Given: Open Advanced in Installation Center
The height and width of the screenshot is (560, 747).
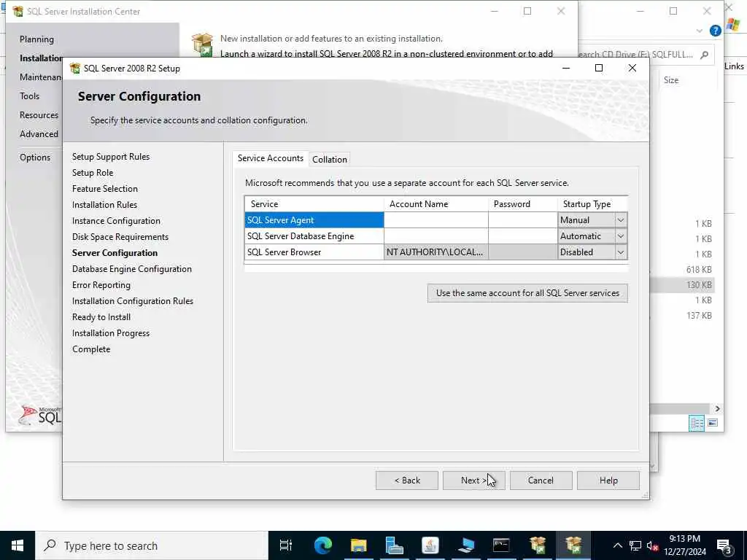Looking at the screenshot, I should click(x=39, y=134).
